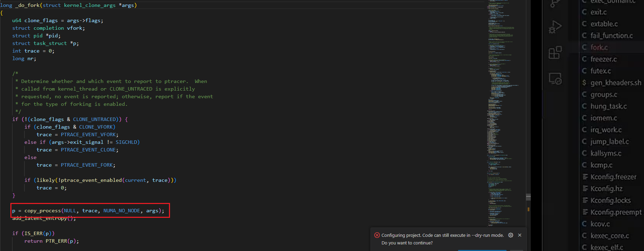Click the C icon beside exit.c
Viewport: 644px width, 251px height.
[x=584, y=12]
